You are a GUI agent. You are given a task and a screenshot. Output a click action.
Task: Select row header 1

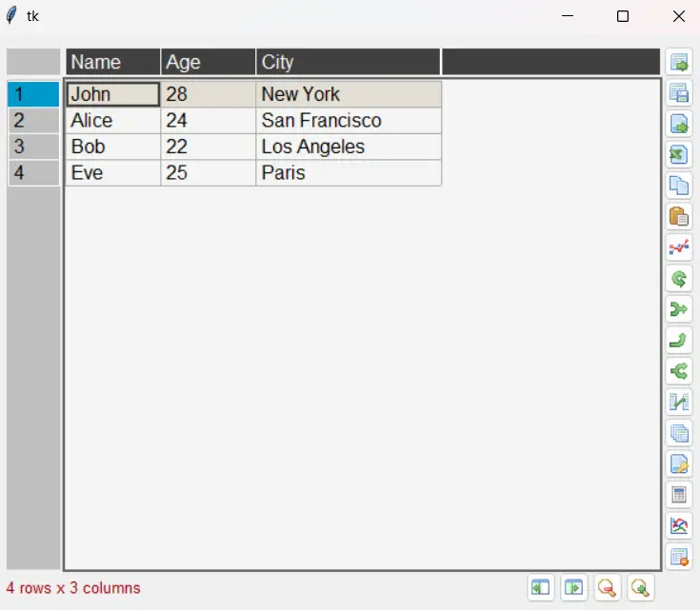(33, 94)
